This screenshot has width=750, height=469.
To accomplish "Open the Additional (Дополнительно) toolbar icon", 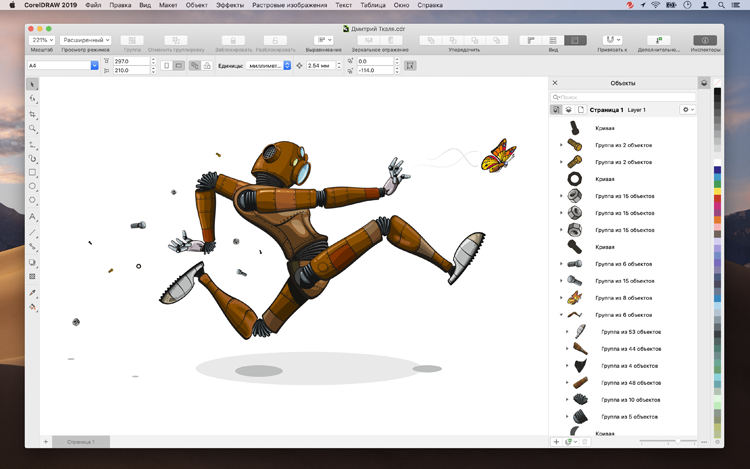I will point(659,41).
